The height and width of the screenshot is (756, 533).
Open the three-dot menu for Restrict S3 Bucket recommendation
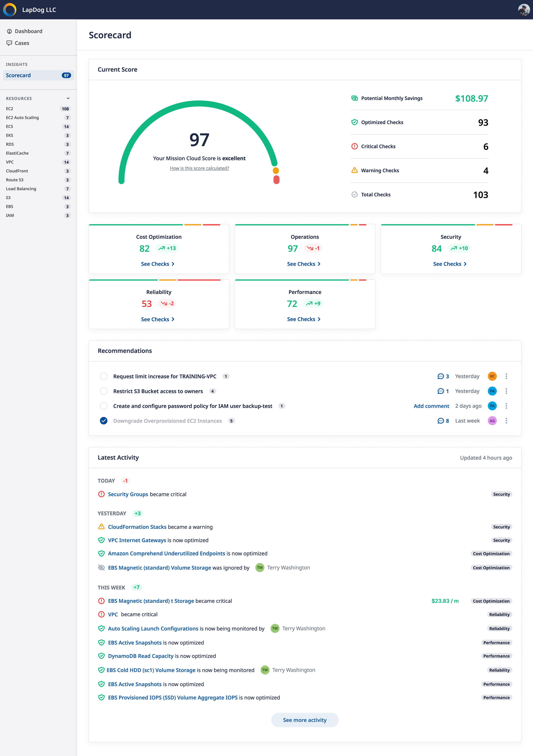506,391
